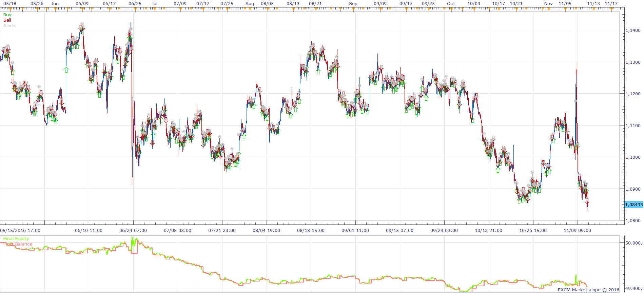Click the 11/09 09:00 timestamp
The width and height of the screenshot is (644, 293).
577,231
